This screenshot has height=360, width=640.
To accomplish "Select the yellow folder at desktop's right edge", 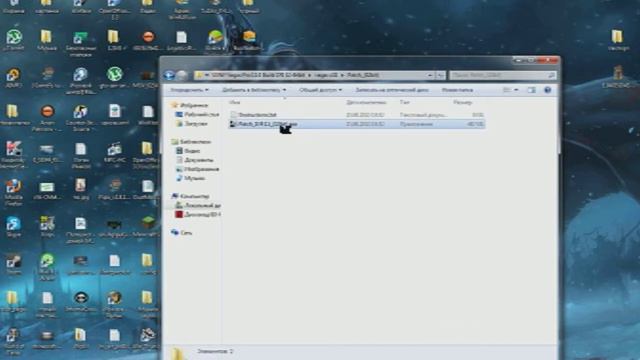I will 617,40.
